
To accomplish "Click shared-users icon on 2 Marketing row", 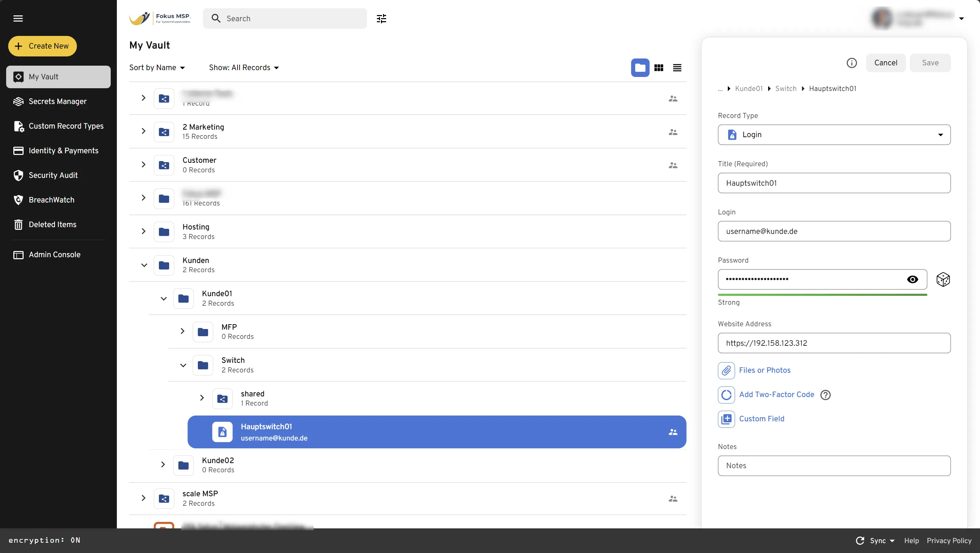I will pyautogui.click(x=673, y=132).
